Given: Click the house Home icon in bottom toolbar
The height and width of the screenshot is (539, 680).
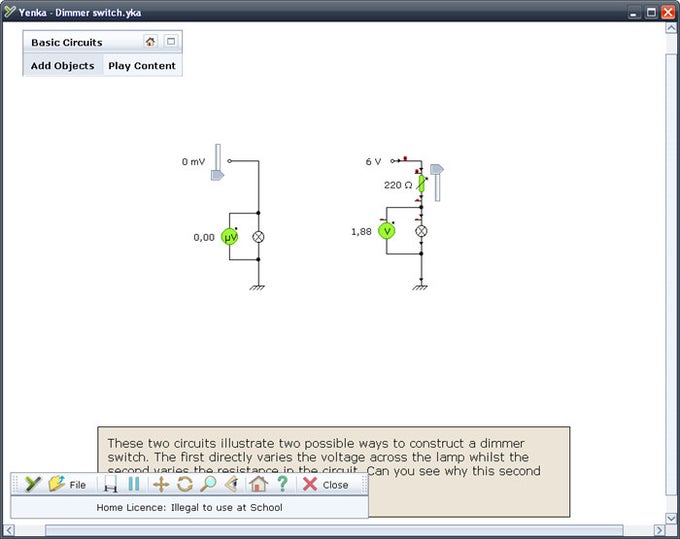Looking at the screenshot, I should click(258, 484).
